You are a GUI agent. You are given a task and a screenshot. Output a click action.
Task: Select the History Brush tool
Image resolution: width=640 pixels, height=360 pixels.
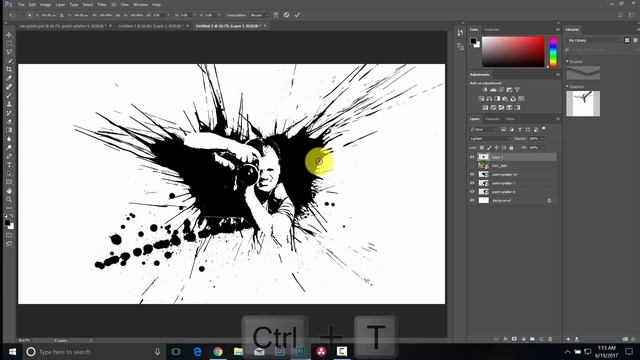tap(9, 113)
